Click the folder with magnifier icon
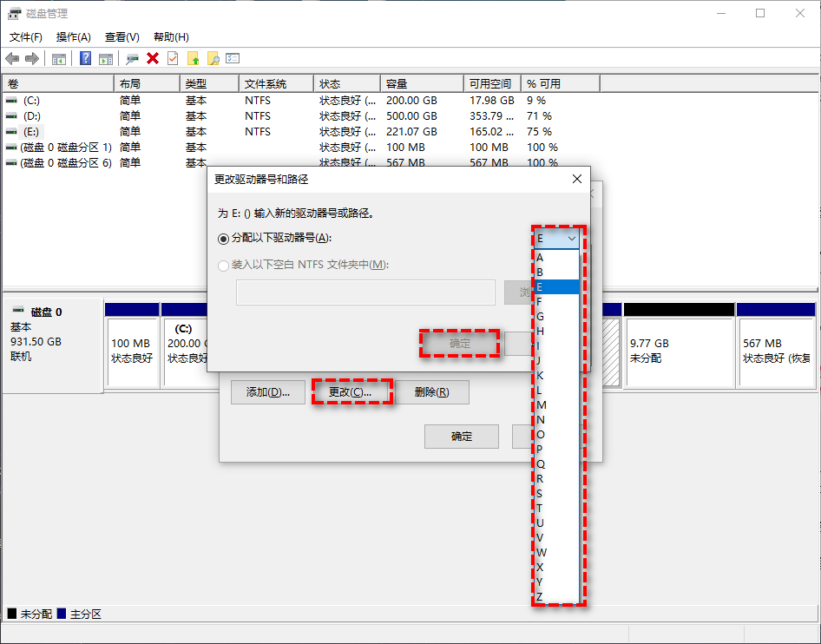821x644 pixels. tap(213, 59)
